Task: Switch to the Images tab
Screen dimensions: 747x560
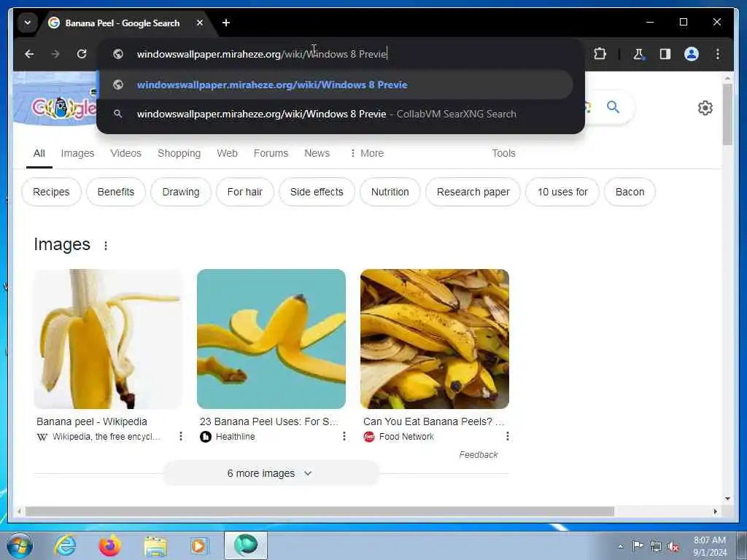Action: pyautogui.click(x=77, y=153)
